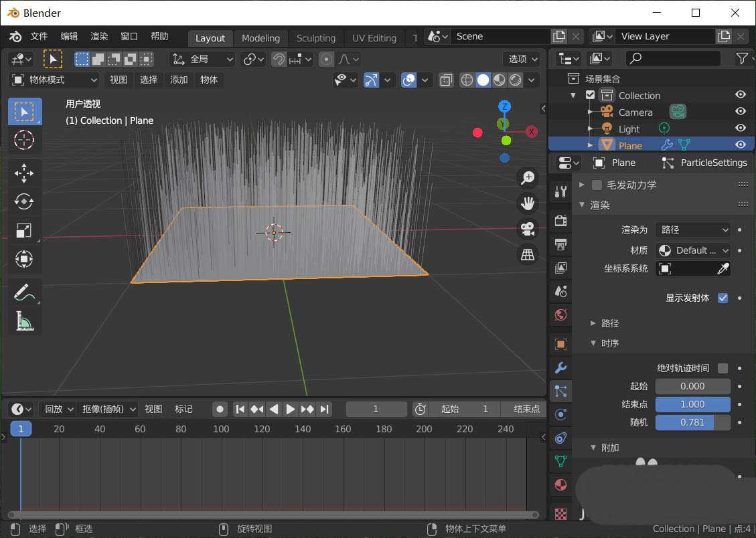Switch to orthographic grid view icon
The height and width of the screenshot is (538, 756).
528,254
